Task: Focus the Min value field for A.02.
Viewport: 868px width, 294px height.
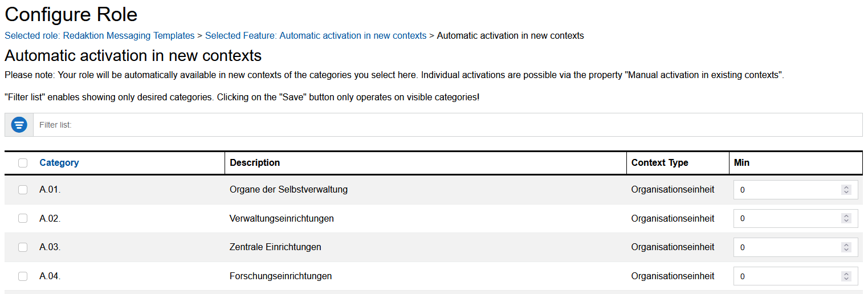Action: [x=787, y=218]
